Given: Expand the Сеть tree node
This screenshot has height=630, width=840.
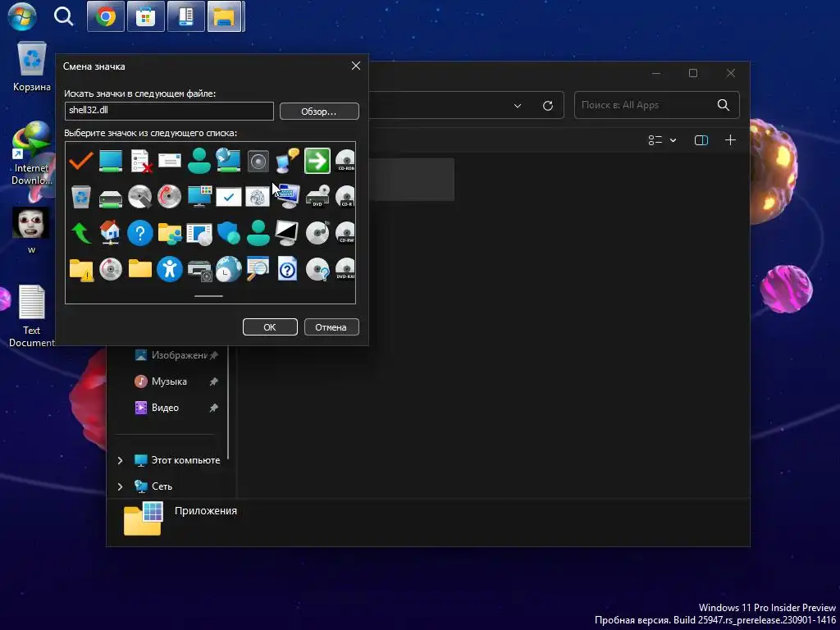Looking at the screenshot, I should (x=120, y=486).
